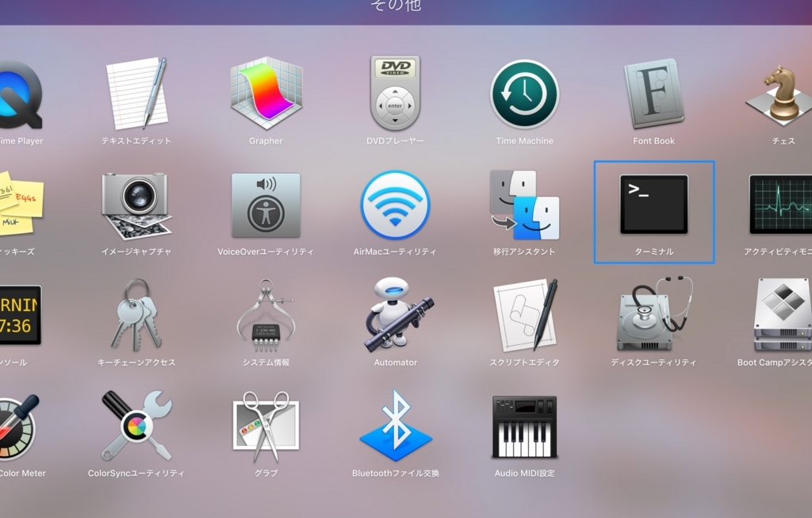Launch テキストエディット app
Image resolution: width=812 pixels, height=518 pixels.
(136, 94)
